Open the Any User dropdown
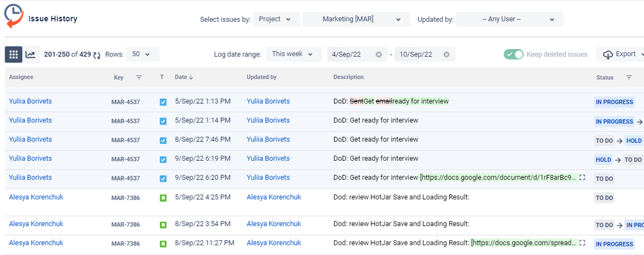This screenshot has width=644, height=255. [509, 19]
